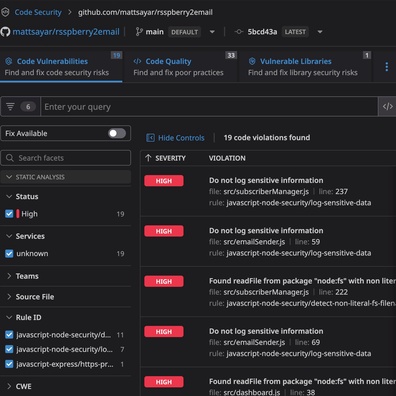The image size is (396, 396).
Task: Click the 19 code violations found text
Action: tap(267, 138)
